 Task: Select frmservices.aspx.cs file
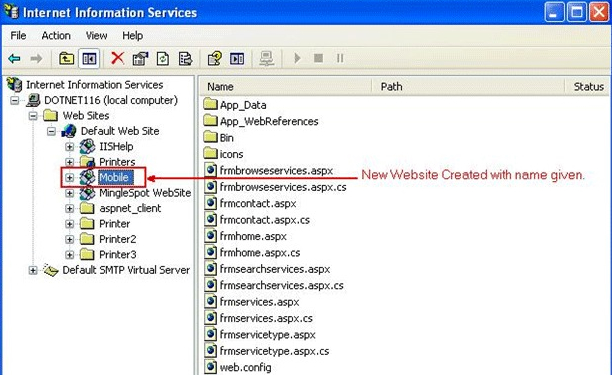pyautogui.click(x=266, y=318)
